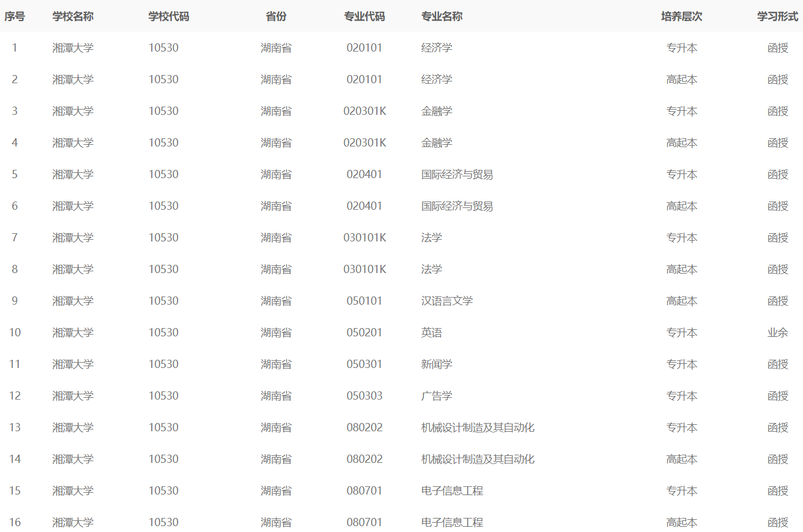This screenshot has height=532, width=803.
Task: Click major code 030101K in row 7
Action: (x=365, y=238)
